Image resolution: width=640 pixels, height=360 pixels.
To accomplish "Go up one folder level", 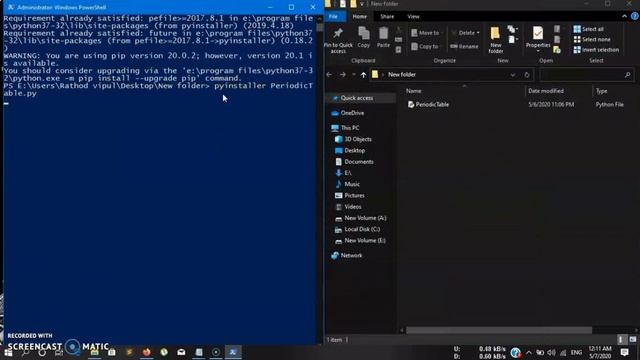I will pos(363,75).
